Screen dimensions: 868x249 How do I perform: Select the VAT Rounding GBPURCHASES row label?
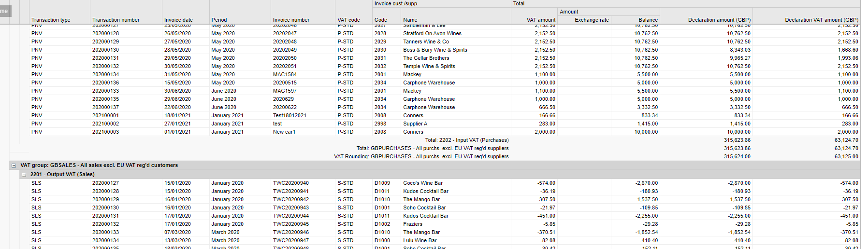(x=421, y=156)
